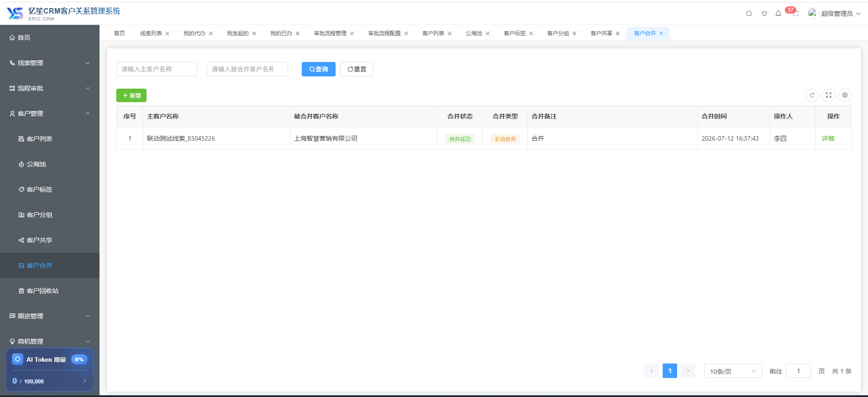Focus the 请输入主客户名称 input field
Viewport: 868px width, 397px height.
[x=157, y=69]
